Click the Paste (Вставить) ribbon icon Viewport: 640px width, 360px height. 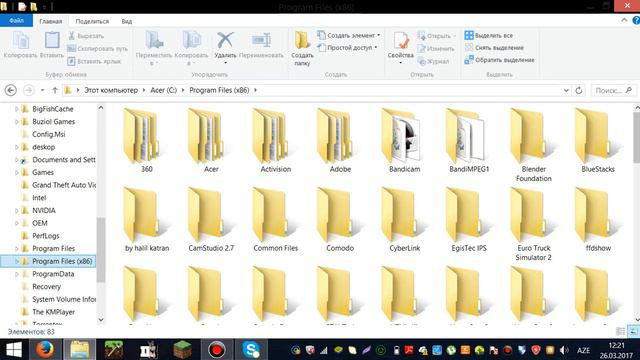pos(52,41)
